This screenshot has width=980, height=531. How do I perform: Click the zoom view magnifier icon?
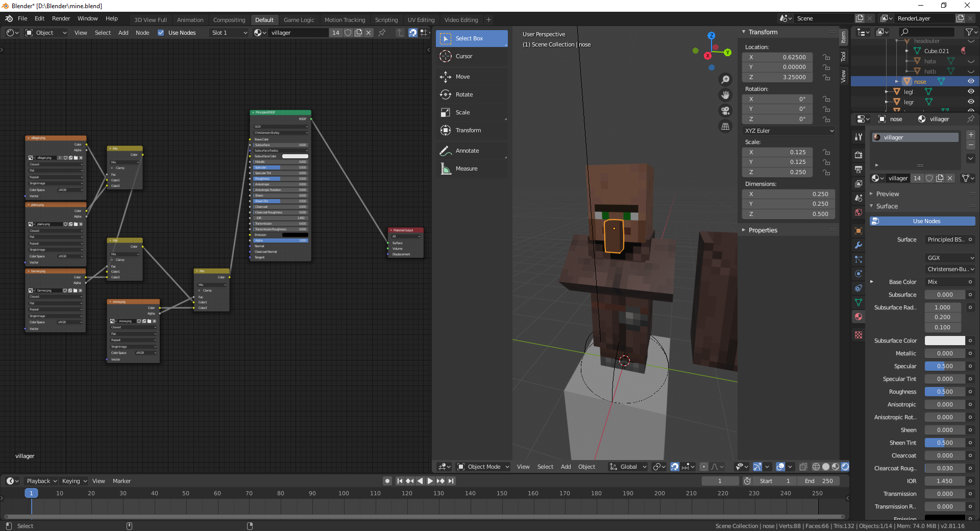click(x=725, y=80)
